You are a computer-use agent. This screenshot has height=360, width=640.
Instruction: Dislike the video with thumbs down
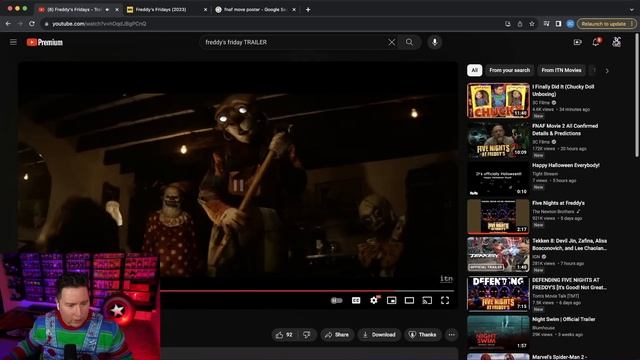307,335
